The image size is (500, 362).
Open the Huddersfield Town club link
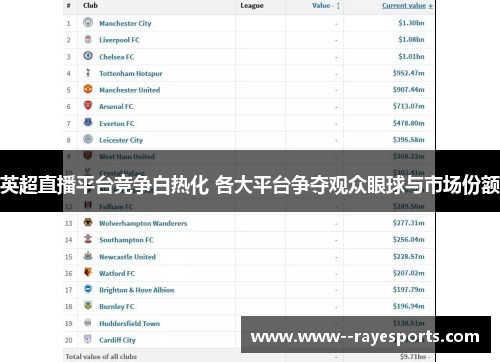130,323
